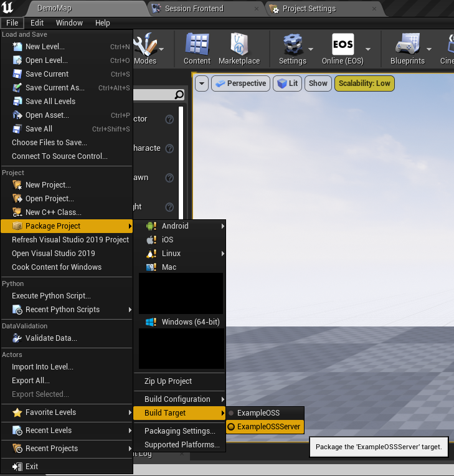The width and height of the screenshot is (454, 476).
Task: Expand the Recent Levels submenu
Action: (67, 431)
